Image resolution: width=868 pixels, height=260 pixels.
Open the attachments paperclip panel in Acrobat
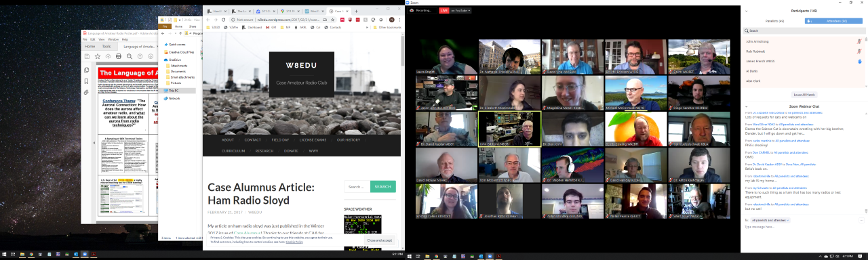pos(87,91)
